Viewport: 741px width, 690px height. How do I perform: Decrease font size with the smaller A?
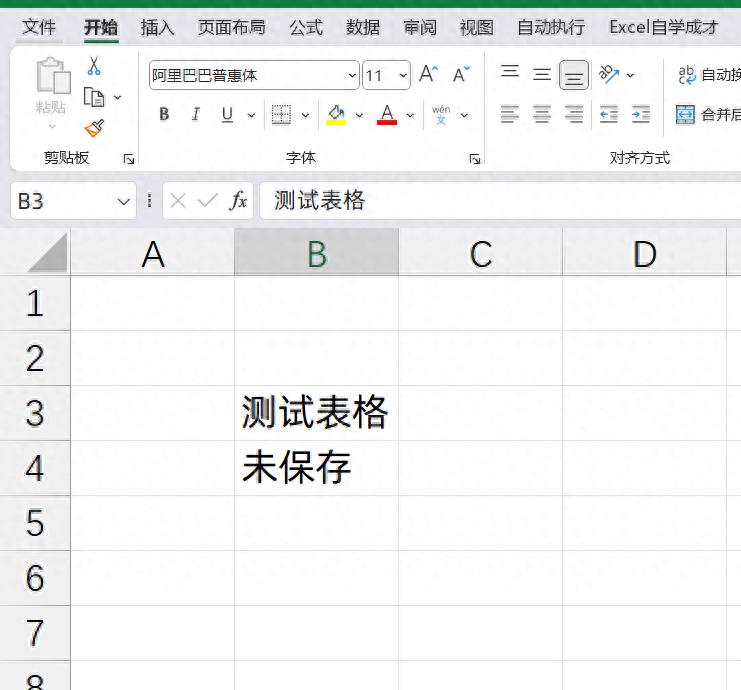pyautogui.click(x=461, y=74)
